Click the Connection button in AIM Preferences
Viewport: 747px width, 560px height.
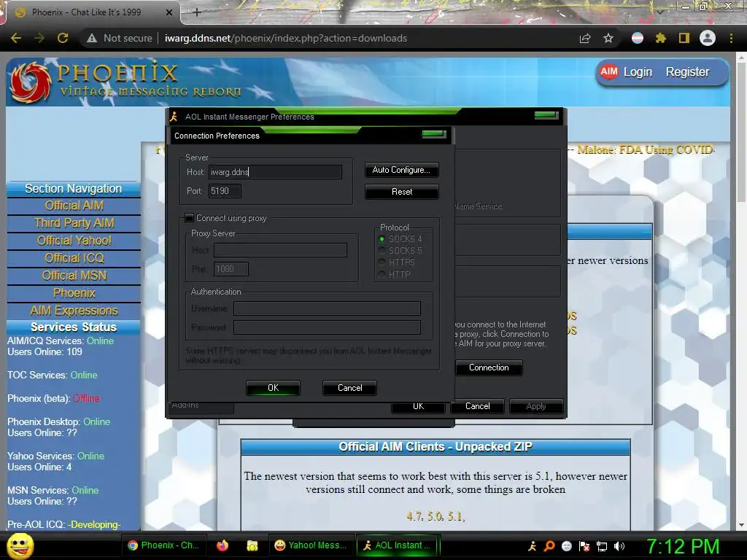[489, 367]
